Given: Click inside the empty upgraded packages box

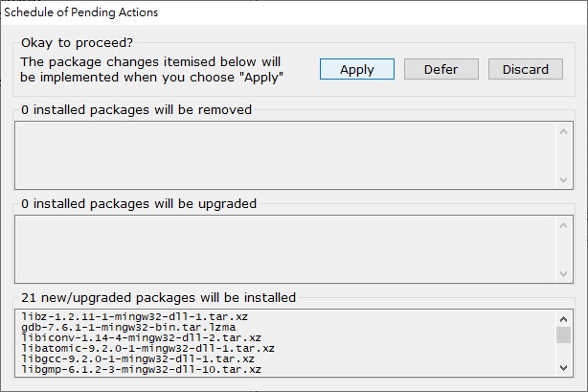Looking at the screenshot, I should (x=285, y=249).
